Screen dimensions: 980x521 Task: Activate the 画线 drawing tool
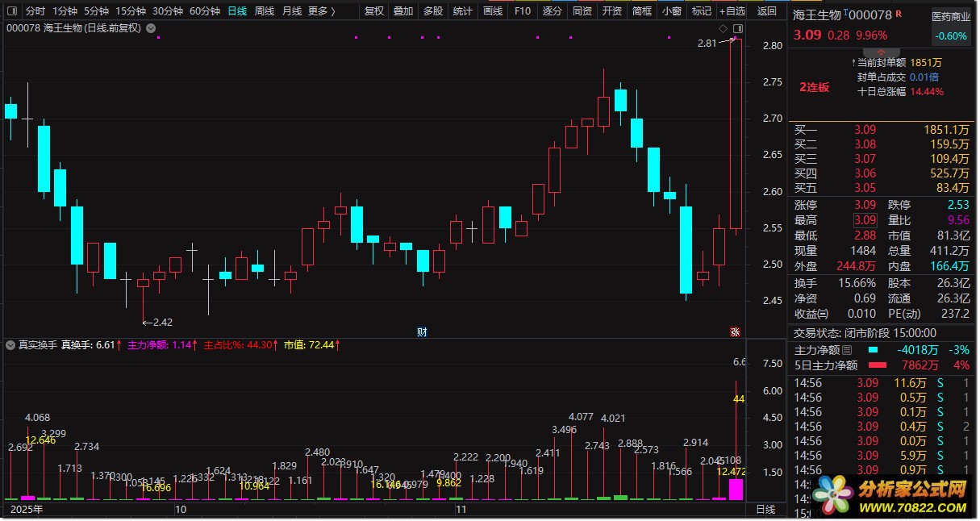tap(493, 11)
